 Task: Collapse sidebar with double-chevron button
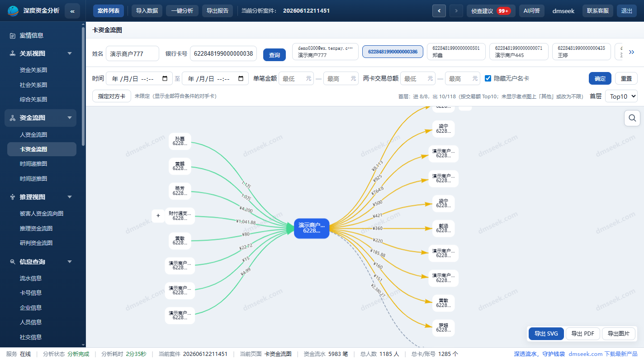point(72,11)
